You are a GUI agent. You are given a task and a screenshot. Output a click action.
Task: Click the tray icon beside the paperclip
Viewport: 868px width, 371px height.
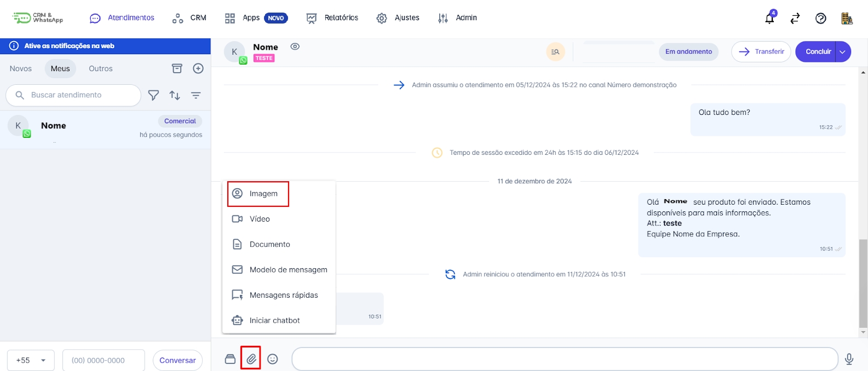coord(230,359)
